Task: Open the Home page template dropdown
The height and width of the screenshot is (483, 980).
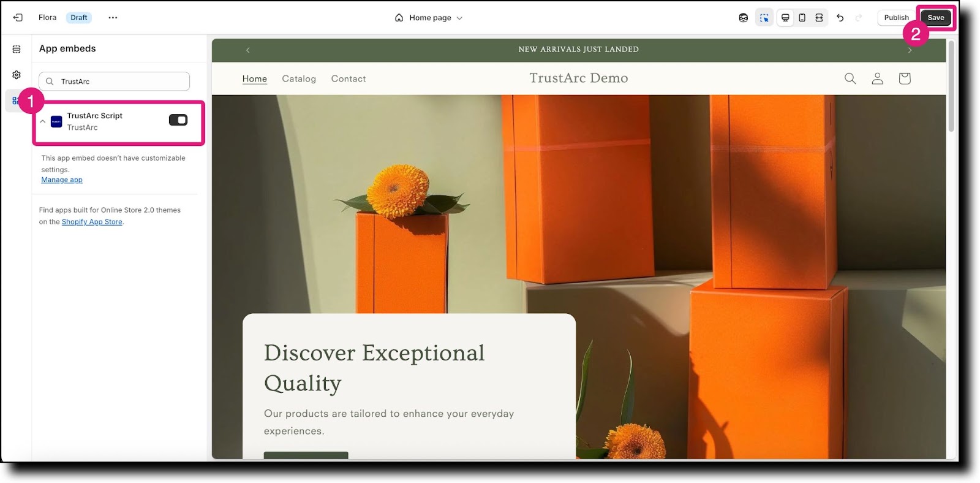Action: [429, 18]
